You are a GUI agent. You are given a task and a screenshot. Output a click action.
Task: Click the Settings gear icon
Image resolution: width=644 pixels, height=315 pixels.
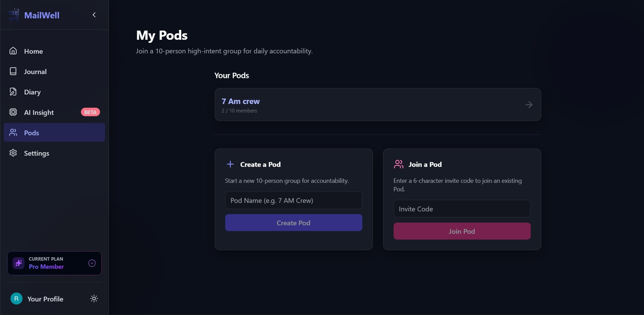13,153
